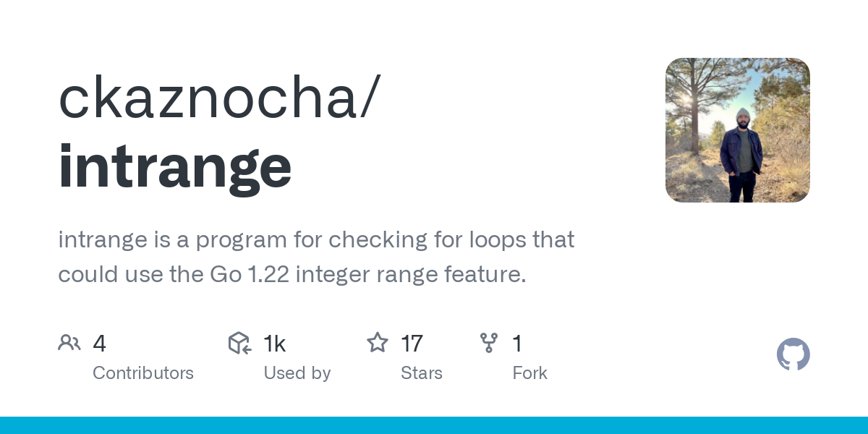Click the contributor count 4
This screenshot has height=434, width=868.
click(100, 344)
